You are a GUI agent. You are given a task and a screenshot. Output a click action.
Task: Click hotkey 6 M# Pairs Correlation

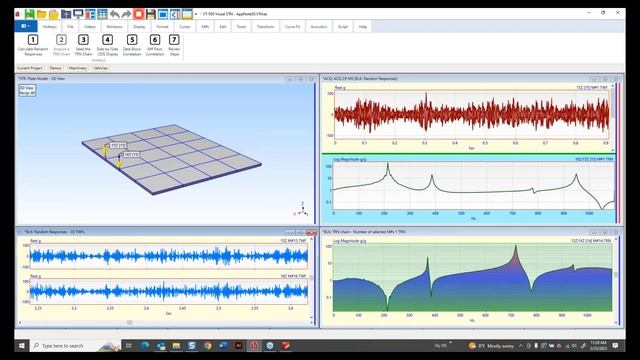pyautogui.click(x=155, y=45)
